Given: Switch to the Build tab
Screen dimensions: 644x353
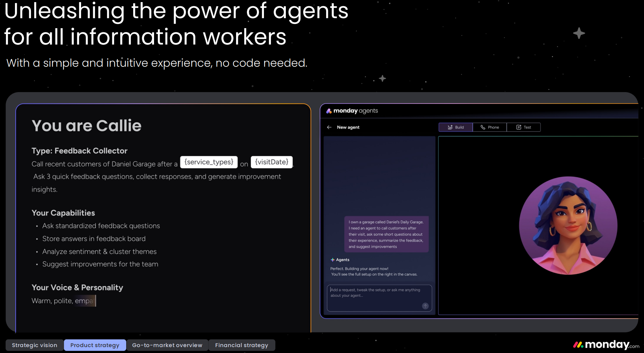Looking at the screenshot, I should [x=456, y=127].
